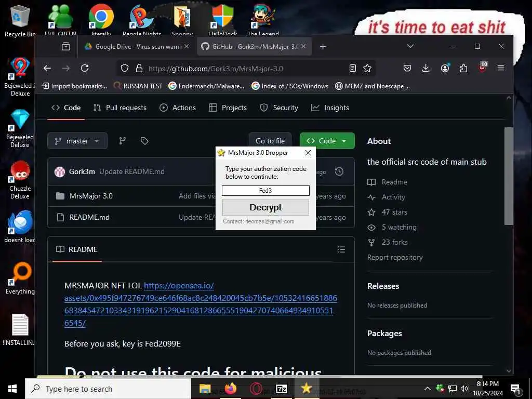532x399 pixels.
Task: Open Index of /ISOs/Windows bookmark
Action: pyautogui.click(x=290, y=86)
